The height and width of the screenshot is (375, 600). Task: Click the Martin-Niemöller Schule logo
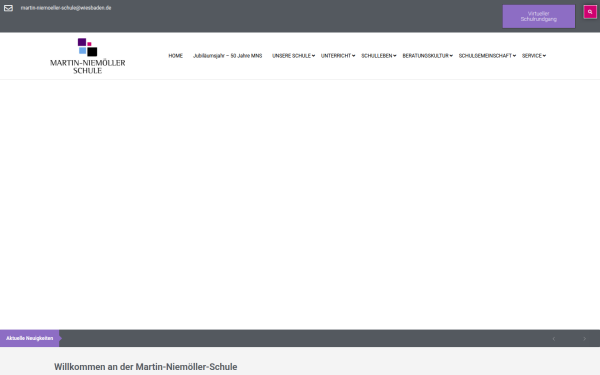click(x=88, y=56)
